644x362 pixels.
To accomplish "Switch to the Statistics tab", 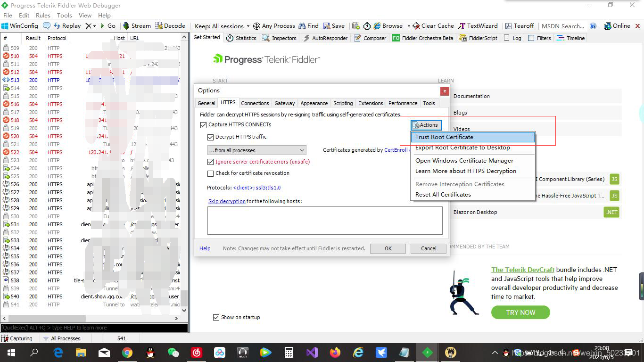I will click(x=241, y=38).
